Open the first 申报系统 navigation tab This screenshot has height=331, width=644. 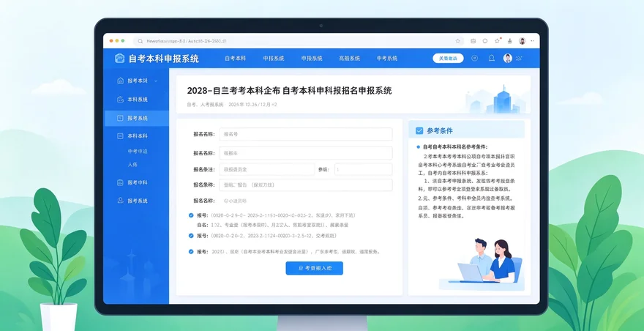(x=274, y=59)
